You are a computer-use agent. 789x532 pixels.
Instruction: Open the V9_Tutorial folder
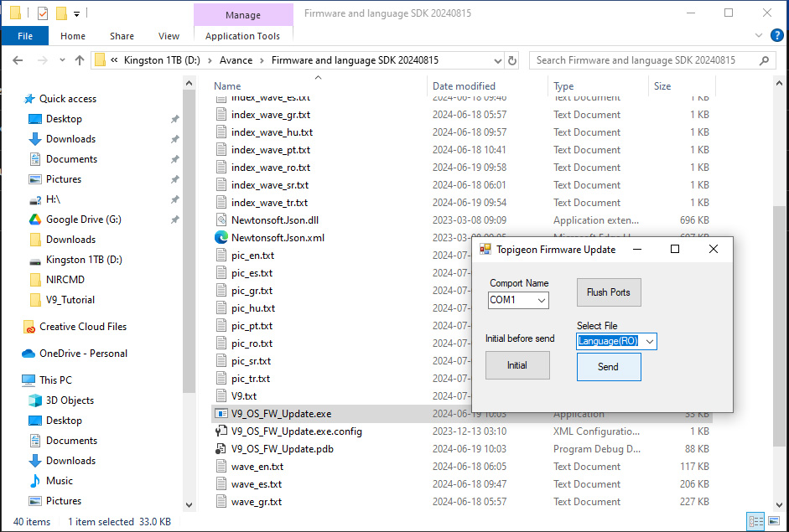(70, 300)
